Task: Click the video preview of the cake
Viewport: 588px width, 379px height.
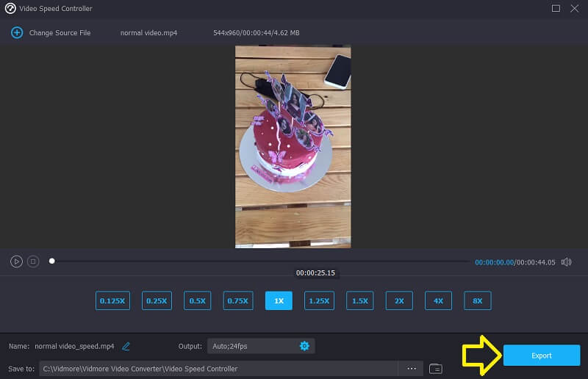Action: [293, 147]
